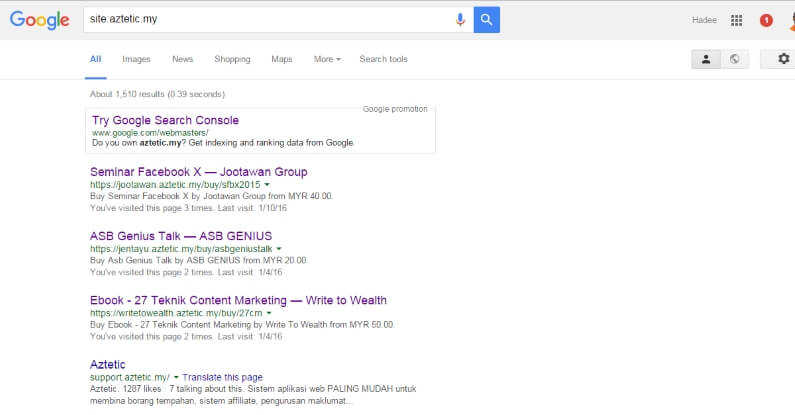This screenshot has width=795, height=415.
Task: Click Translate this page link
Action: (223, 378)
